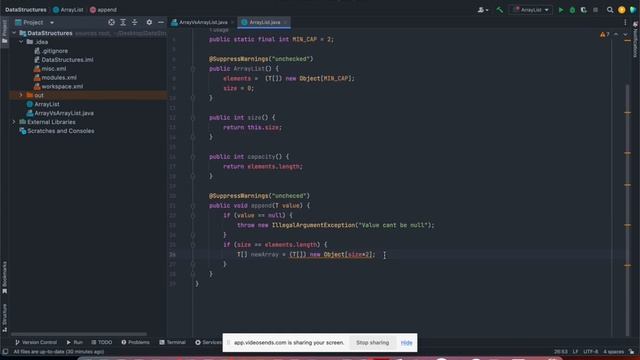
Task: Open the yellow IDE updates icon
Action: pyautogui.click(x=622, y=10)
